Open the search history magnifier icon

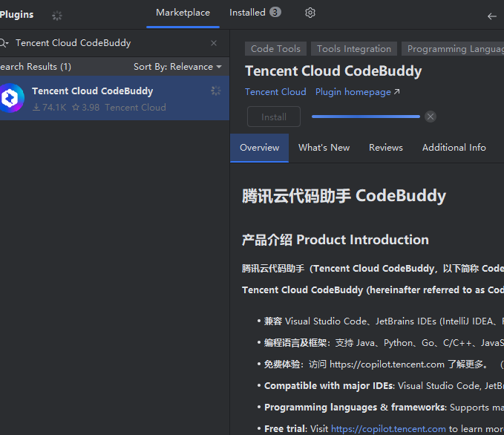coord(4,43)
